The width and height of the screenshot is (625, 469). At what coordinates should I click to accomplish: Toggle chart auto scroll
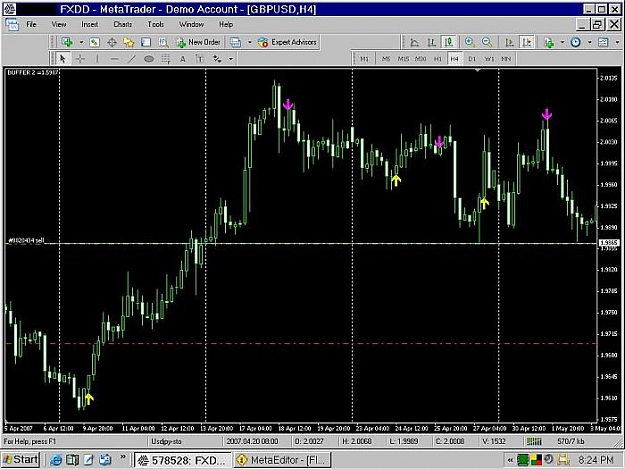pyautogui.click(x=509, y=42)
